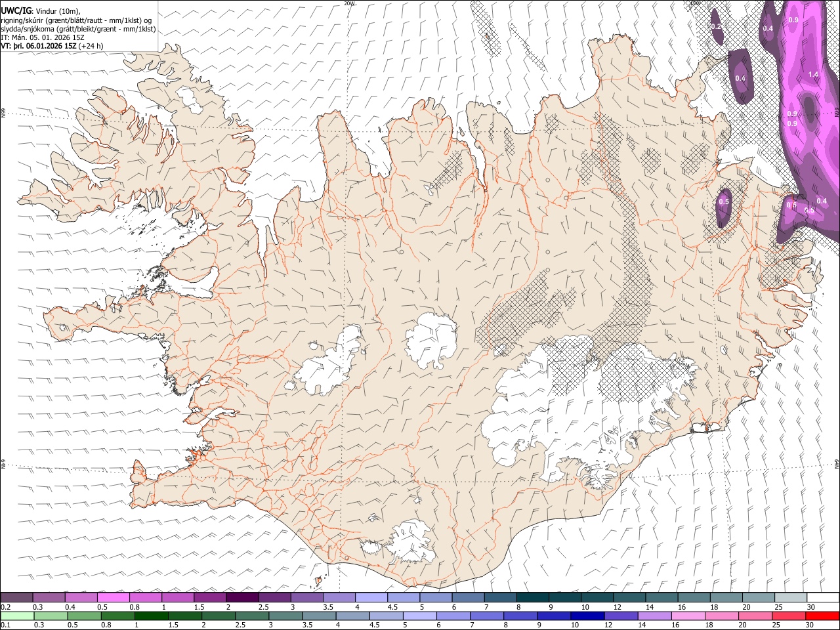The width and height of the screenshot is (840, 630).
Task: Click the '0.5' value in the purple patch over land
Action: tap(724, 202)
